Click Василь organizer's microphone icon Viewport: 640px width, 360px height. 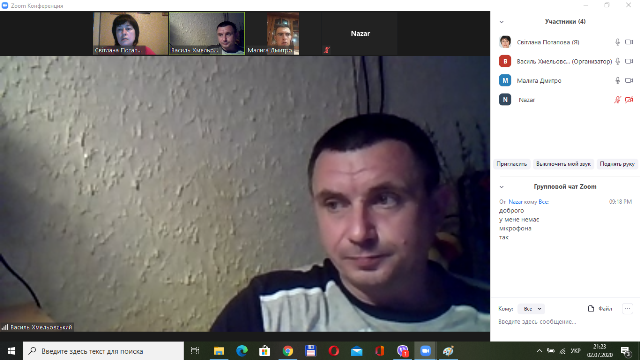(x=618, y=61)
